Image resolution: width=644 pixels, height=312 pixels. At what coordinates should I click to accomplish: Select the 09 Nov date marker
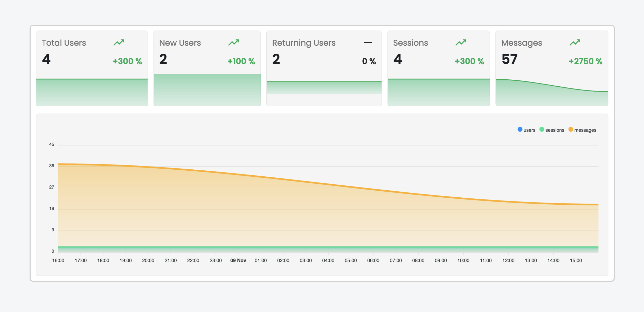pyautogui.click(x=238, y=260)
